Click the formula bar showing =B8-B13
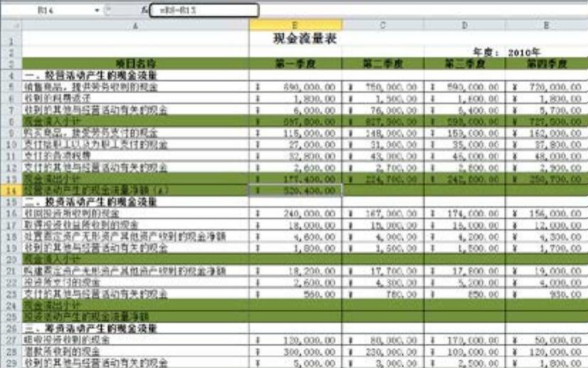This screenshot has height=368, width=588. pyautogui.click(x=204, y=10)
